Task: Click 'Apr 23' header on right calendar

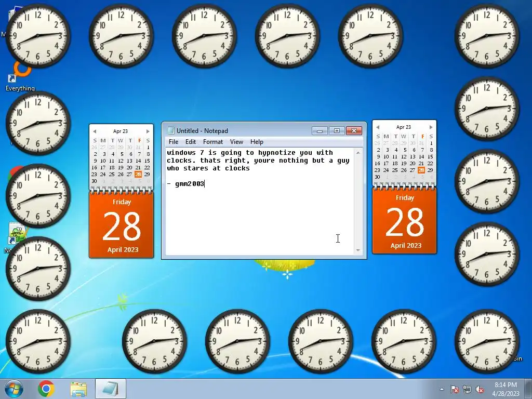Action: click(x=403, y=127)
